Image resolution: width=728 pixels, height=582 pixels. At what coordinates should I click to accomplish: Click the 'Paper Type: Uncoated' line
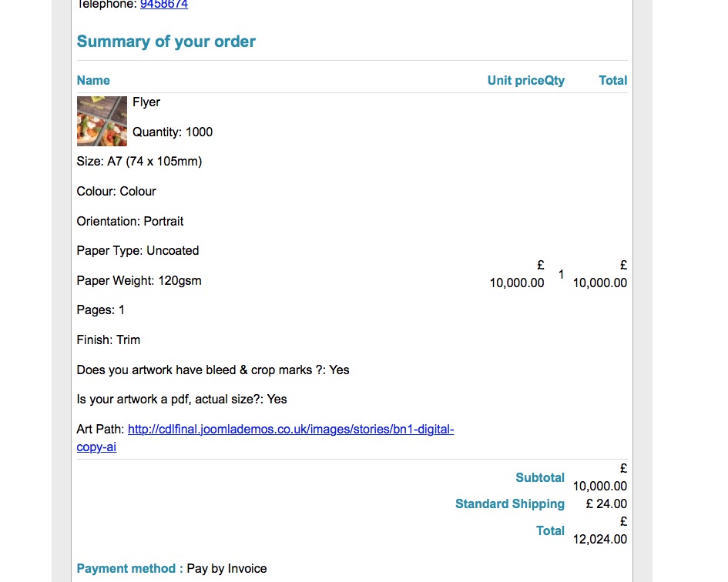click(x=138, y=251)
